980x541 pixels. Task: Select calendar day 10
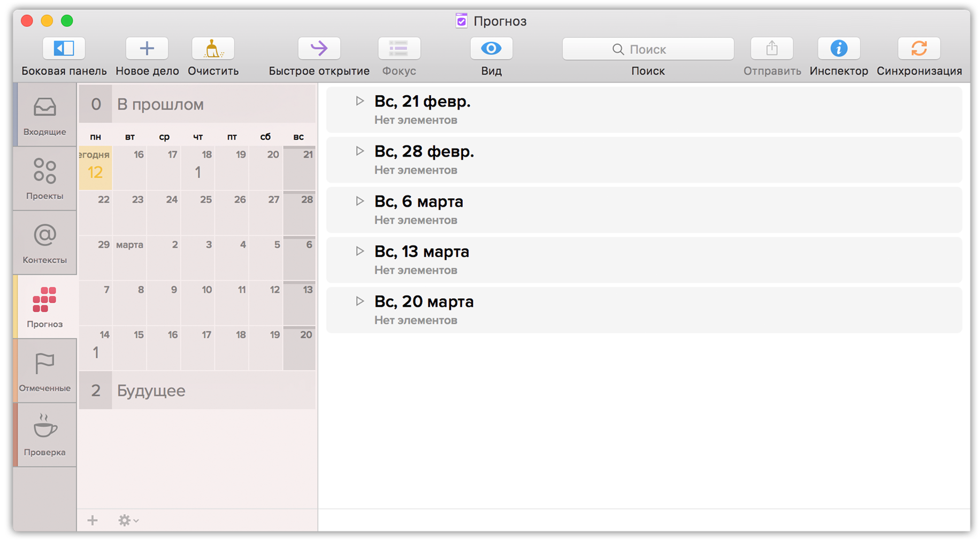[x=198, y=303]
